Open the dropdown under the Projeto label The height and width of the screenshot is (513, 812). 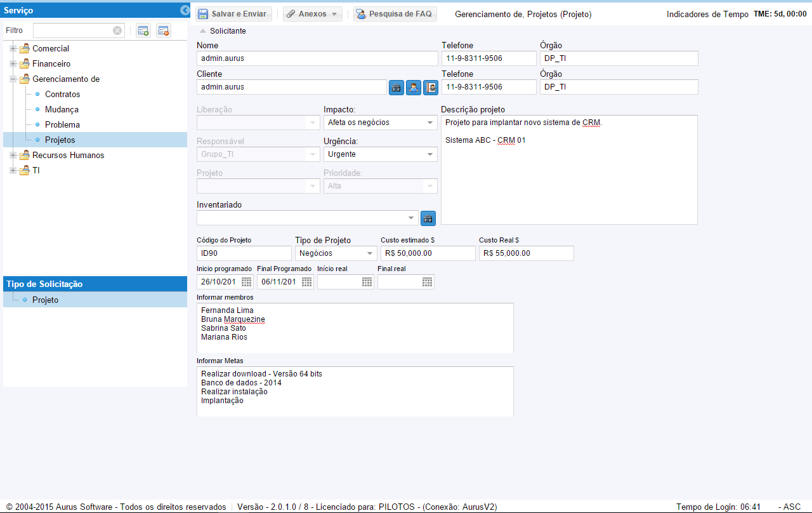[313, 186]
